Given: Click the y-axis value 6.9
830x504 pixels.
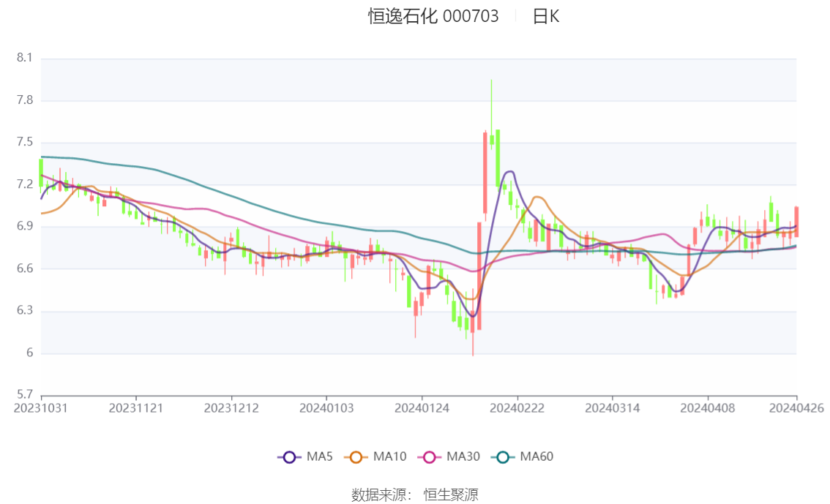Looking at the screenshot, I should click(x=25, y=226).
